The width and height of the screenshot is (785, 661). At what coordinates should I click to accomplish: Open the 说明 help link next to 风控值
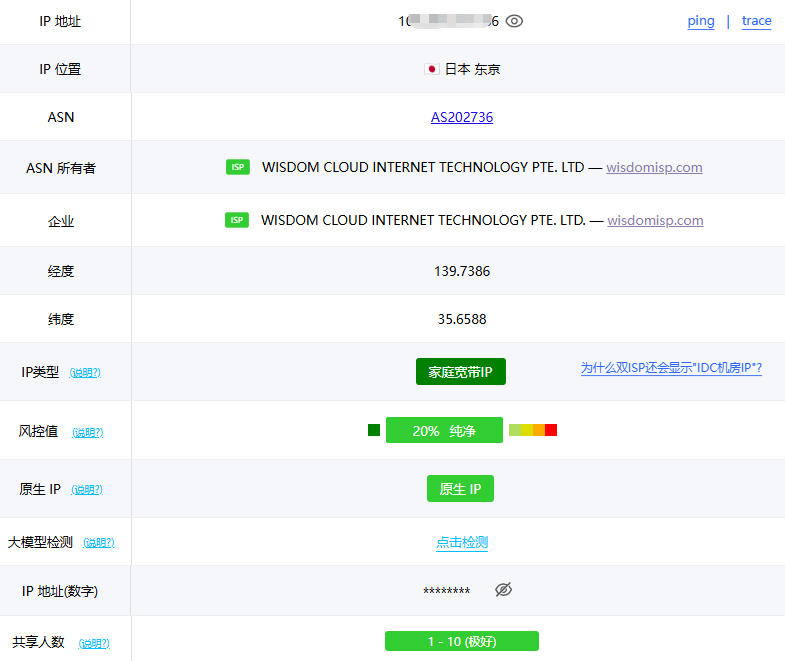click(x=88, y=432)
